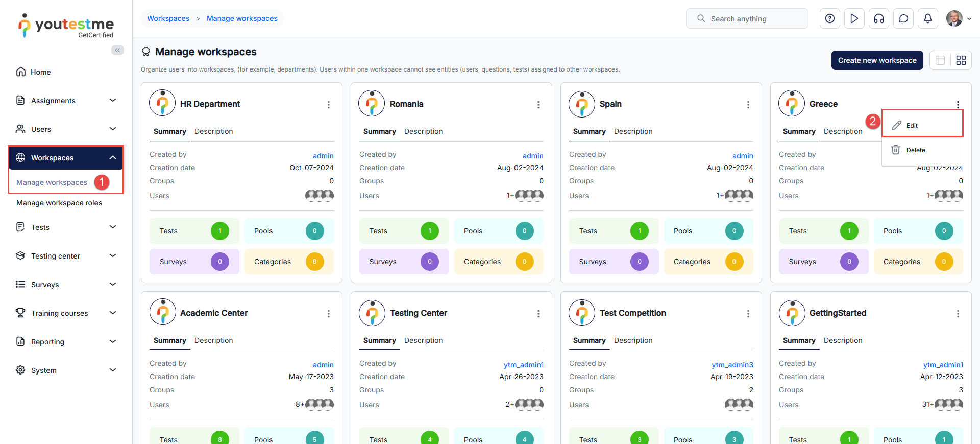The image size is (980, 444).
Task: Open the chat messages icon
Action: click(903, 19)
